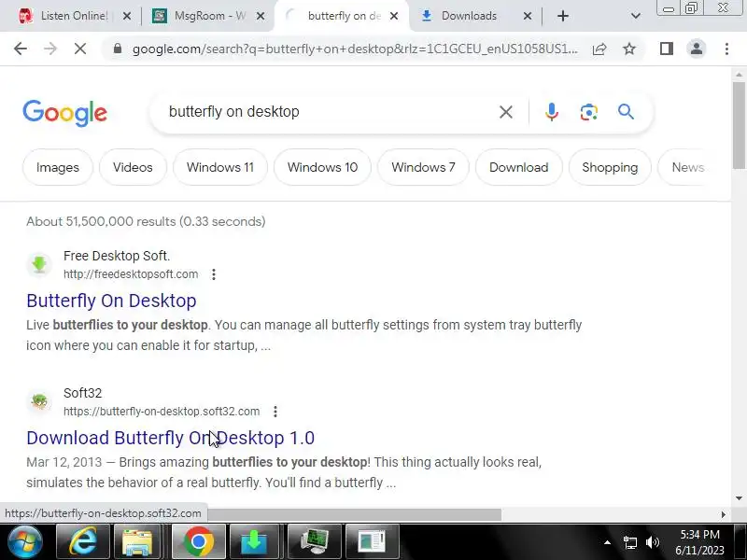
Task: Click the Chrome taskbar icon
Action: pyautogui.click(x=198, y=542)
